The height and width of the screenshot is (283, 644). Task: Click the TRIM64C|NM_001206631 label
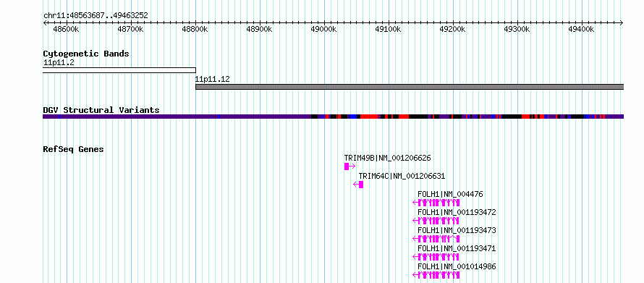(x=402, y=176)
